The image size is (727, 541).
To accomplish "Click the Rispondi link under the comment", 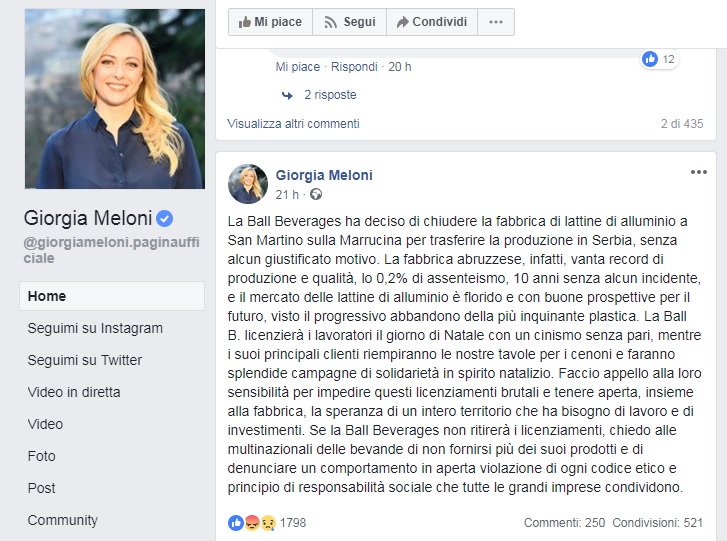I will (x=354, y=67).
